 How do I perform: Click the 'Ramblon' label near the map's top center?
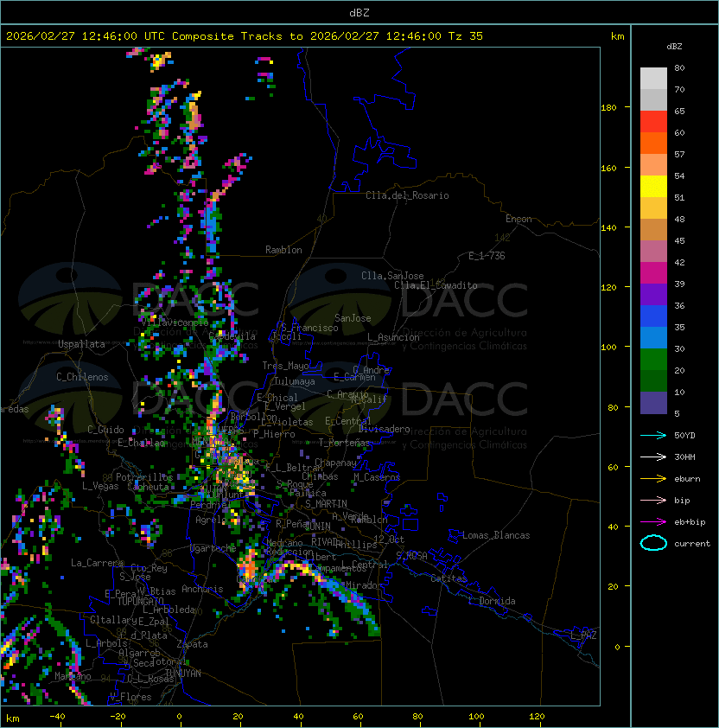pyautogui.click(x=283, y=250)
